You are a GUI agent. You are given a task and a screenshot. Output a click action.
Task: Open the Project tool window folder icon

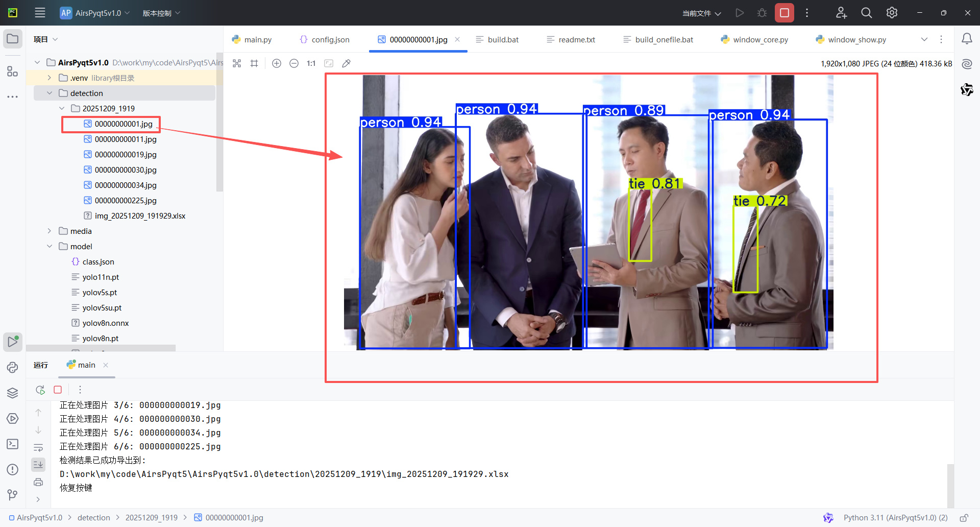point(13,39)
